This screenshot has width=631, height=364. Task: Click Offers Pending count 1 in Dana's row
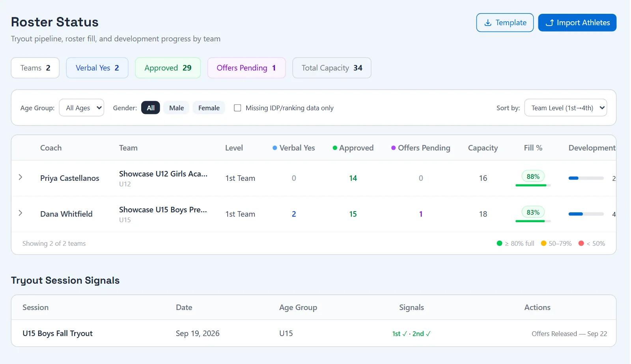421,214
